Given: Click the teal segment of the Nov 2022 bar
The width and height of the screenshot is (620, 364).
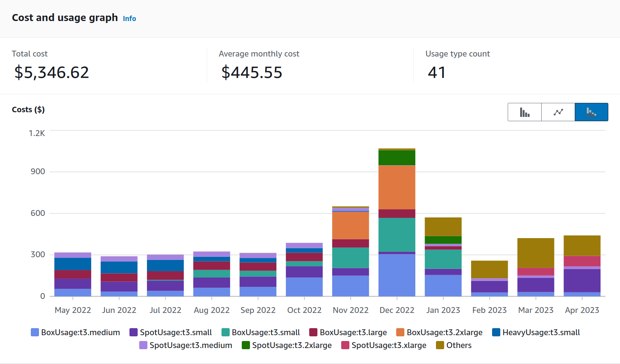Looking at the screenshot, I should coord(350,258).
